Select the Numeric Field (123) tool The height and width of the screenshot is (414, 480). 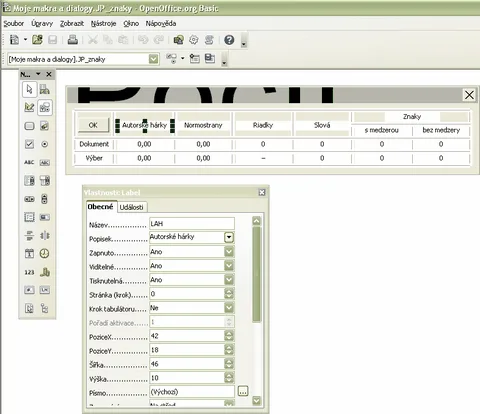[29, 272]
